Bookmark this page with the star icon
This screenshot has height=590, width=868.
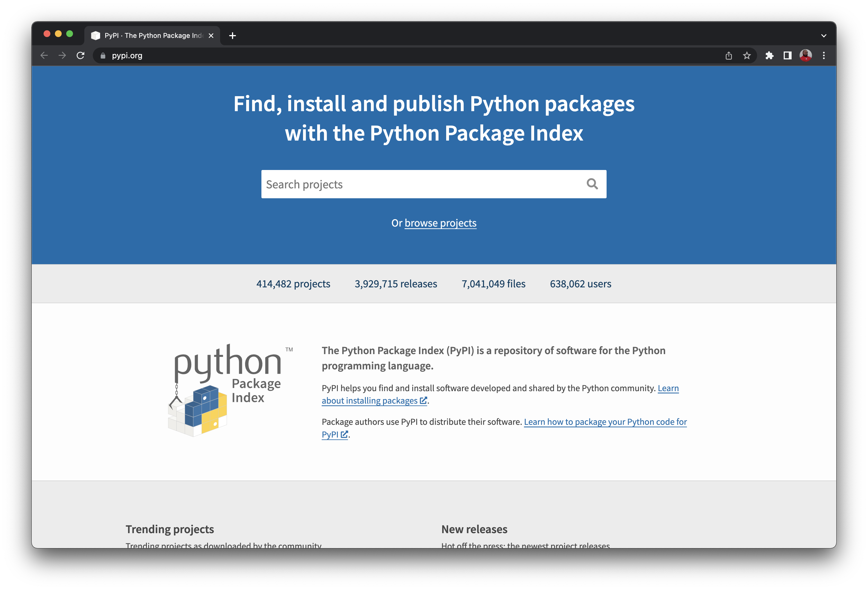click(747, 56)
